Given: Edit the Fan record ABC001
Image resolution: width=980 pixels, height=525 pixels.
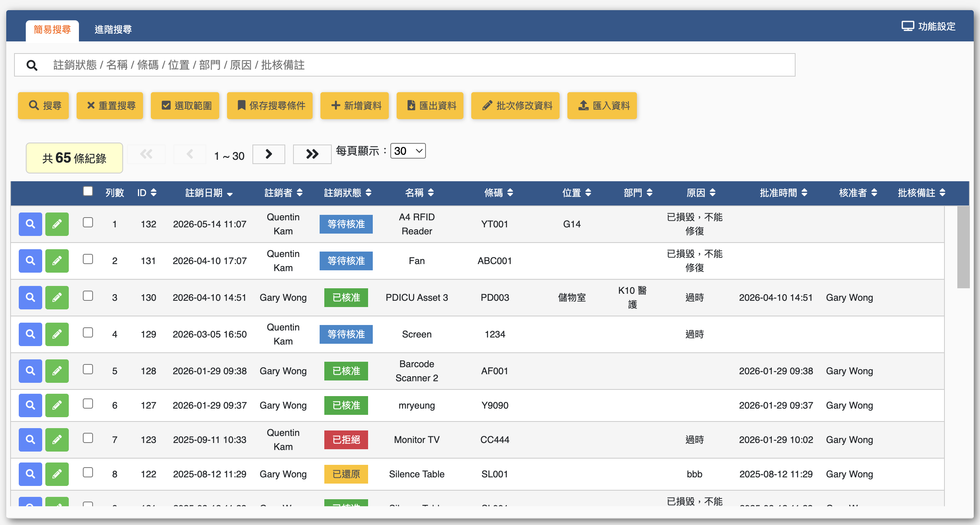Looking at the screenshot, I should (x=57, y=261).
